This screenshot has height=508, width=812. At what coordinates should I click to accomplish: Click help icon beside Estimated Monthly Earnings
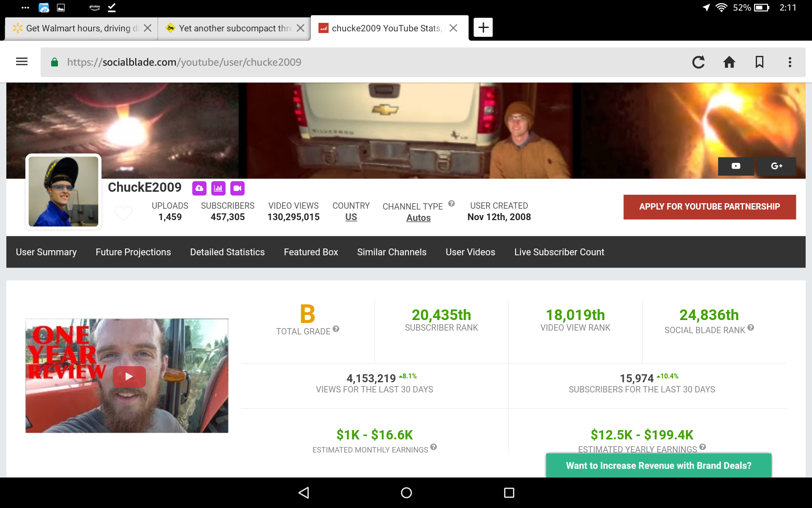pyautogui.click(x=433, y=447)
